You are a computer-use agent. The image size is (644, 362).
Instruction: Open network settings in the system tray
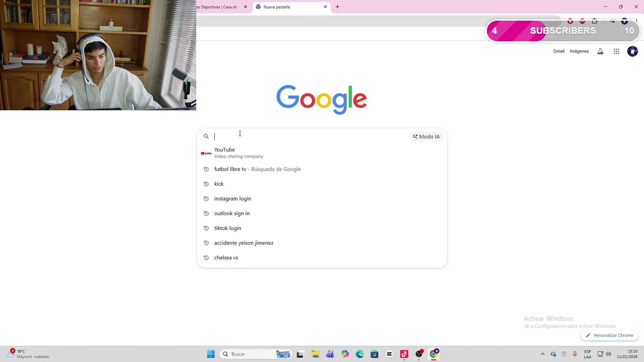[x=600, y=354]
